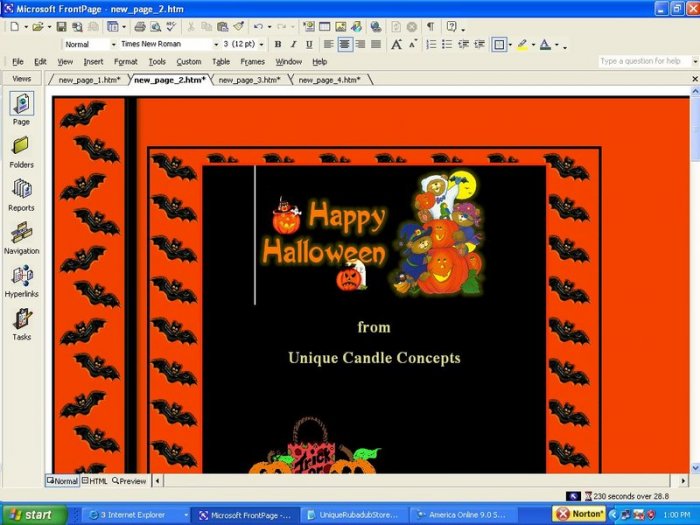
Task: Expand the New page dropdown arrow
Action: tap(26, 27)
